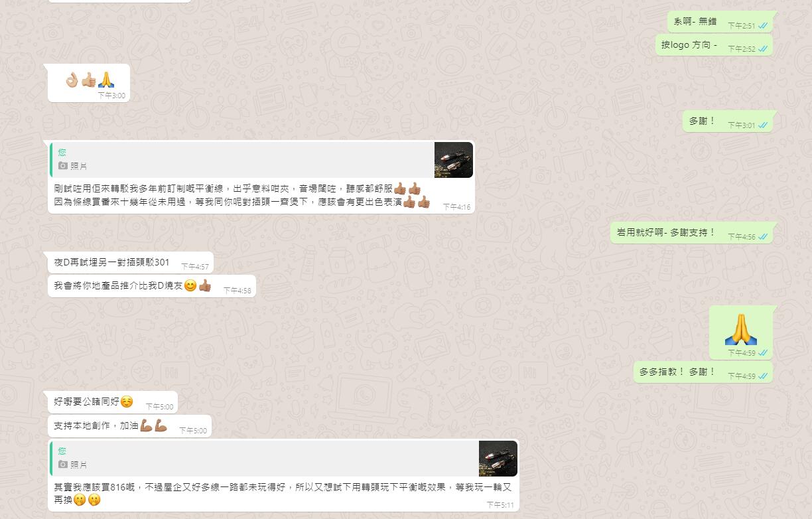Select message 夜D再試埋另一對插頭駁301

pyautogui.click(x=131, y=263)
